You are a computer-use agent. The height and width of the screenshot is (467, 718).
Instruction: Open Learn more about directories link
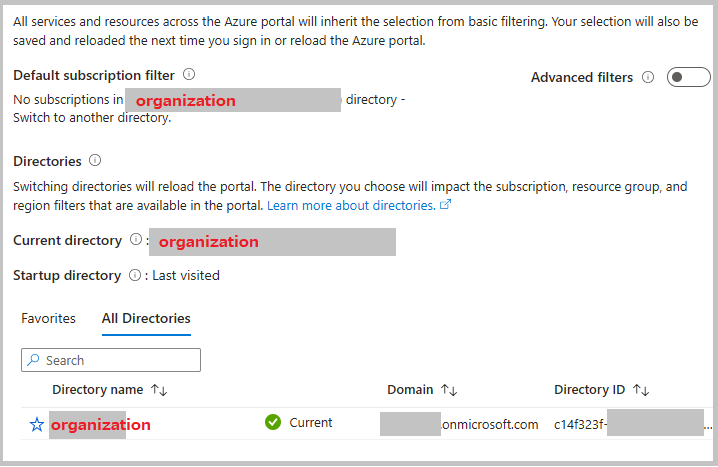pyautogui.click(x=359, y=205)
